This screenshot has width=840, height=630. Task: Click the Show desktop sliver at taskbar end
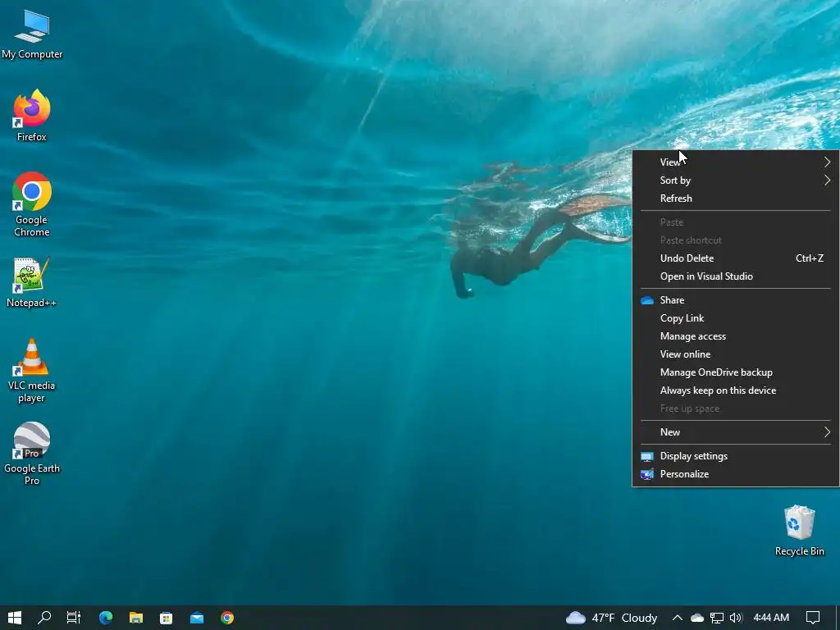click(x=838, y=618)
